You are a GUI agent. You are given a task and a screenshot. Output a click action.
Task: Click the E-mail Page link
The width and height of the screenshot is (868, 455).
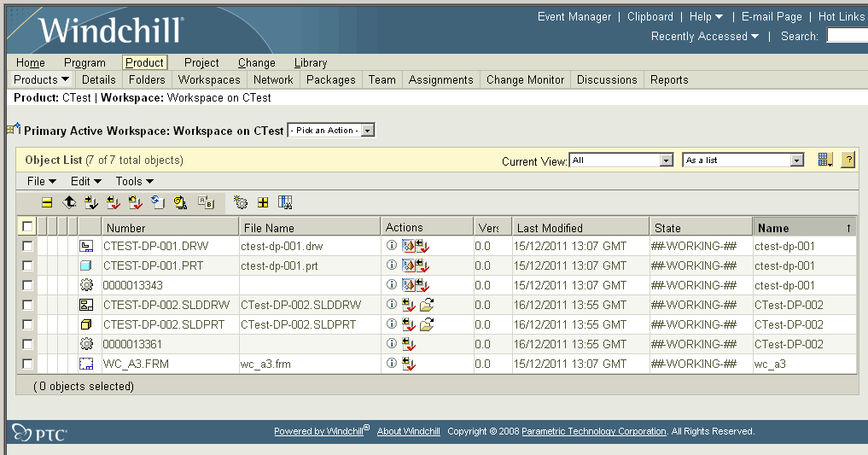point(772,16)
